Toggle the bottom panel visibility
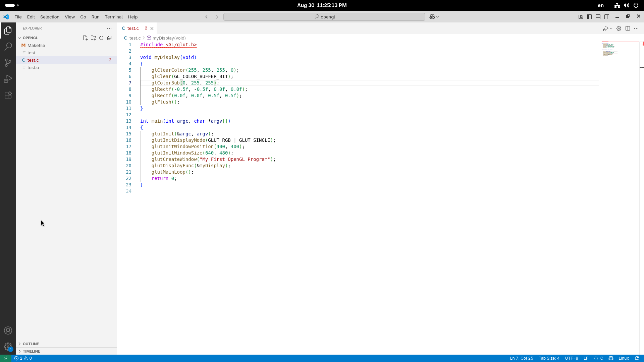Viewport: 644px width, 362px height. pyautogui.click(x=598, y=17)
